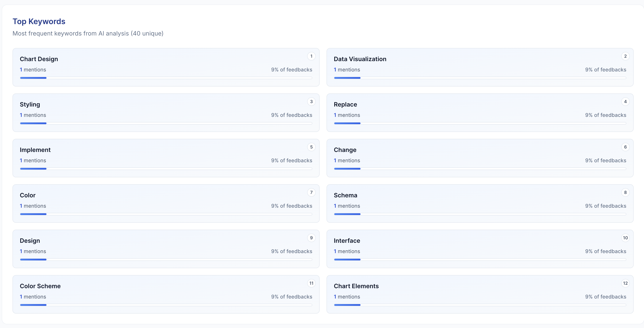Select the Implement keyword card

click(166, 158)
